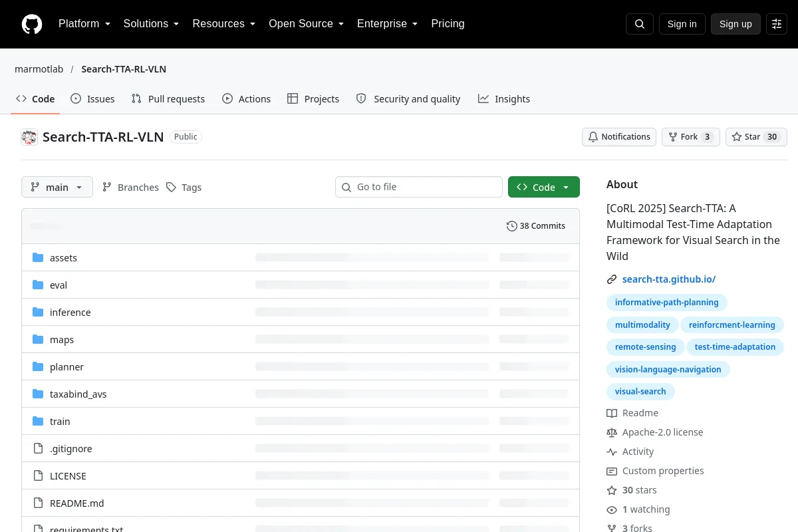798x532 pixels.
Task: Expand the Resources menu
Action: [224, 24]
